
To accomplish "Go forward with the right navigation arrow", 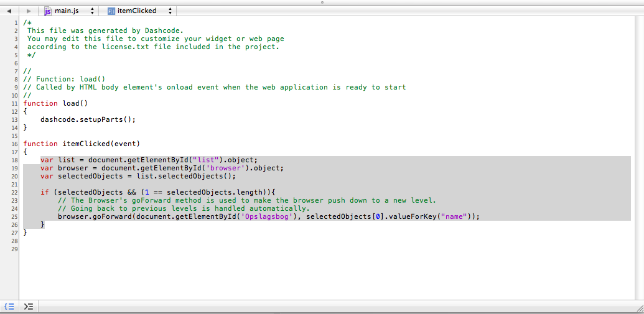I will click(x=29, y=11).
